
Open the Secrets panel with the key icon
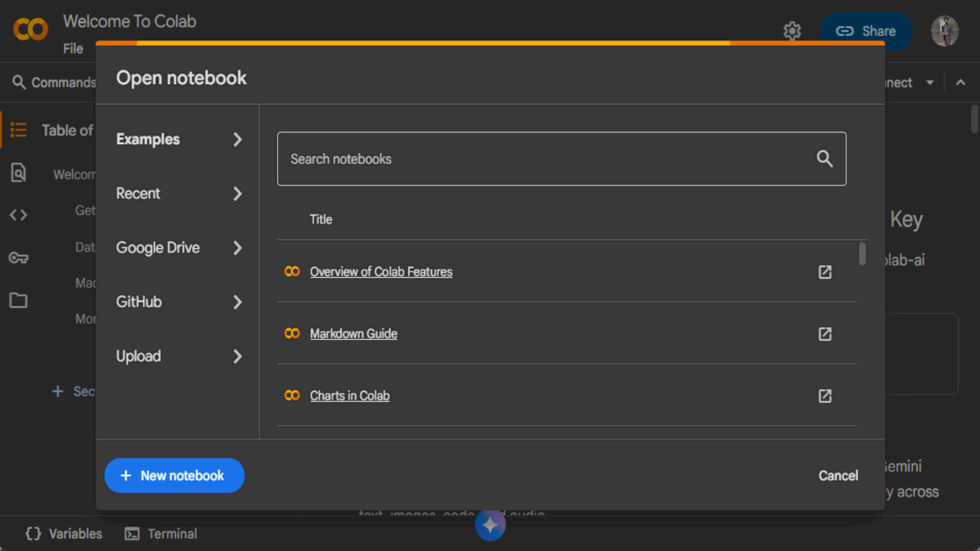coord(18,258)
